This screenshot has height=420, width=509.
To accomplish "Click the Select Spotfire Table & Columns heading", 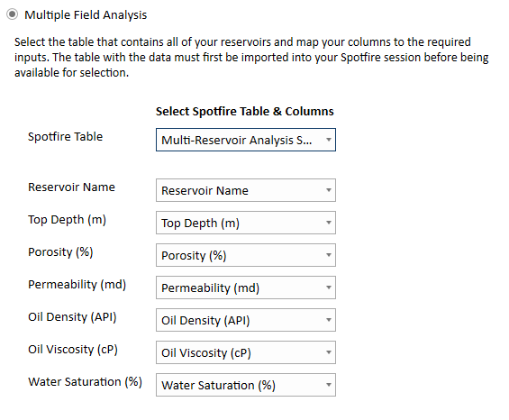I will [x=245, y=112].
